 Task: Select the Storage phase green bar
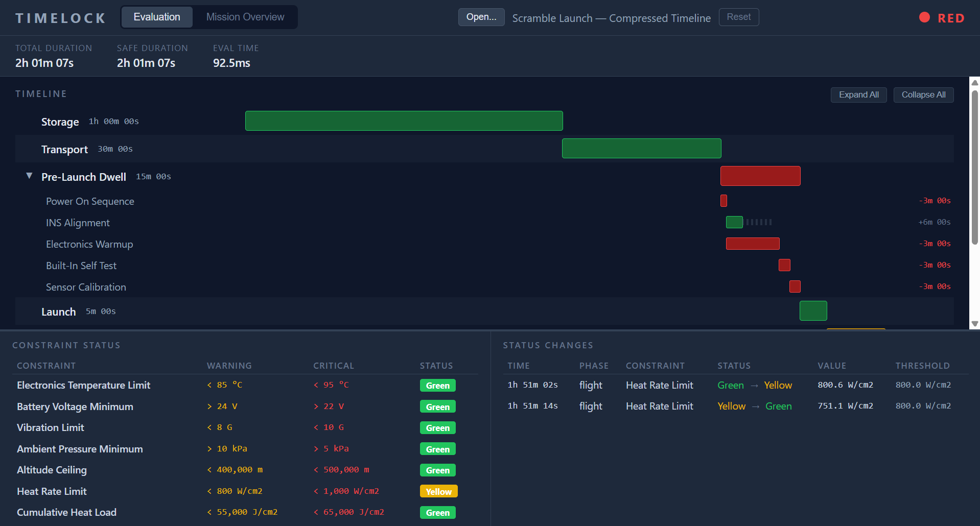pyautogui.click(x=404, y=121)
